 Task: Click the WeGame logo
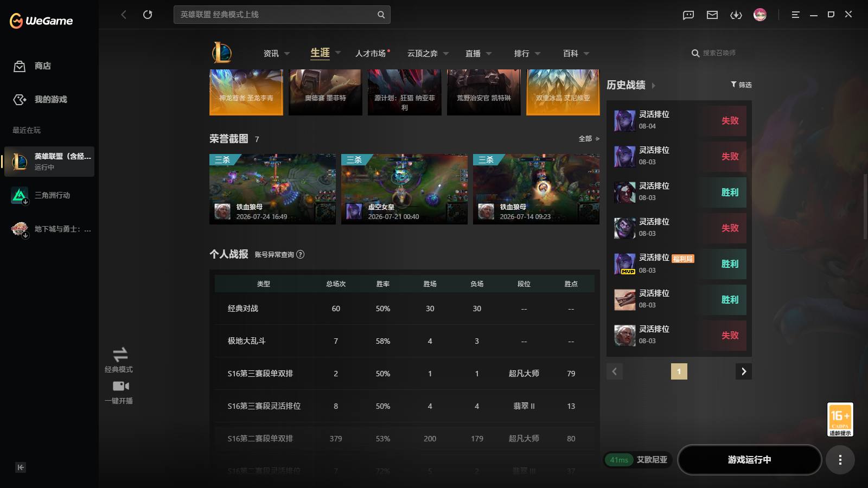pos(41,21)
